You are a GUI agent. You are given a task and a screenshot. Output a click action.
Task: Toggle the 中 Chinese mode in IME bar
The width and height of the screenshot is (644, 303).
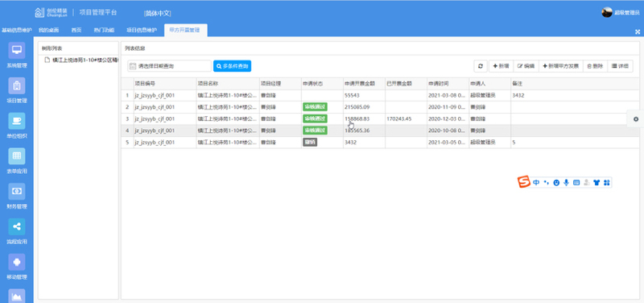tap(536, 183)
